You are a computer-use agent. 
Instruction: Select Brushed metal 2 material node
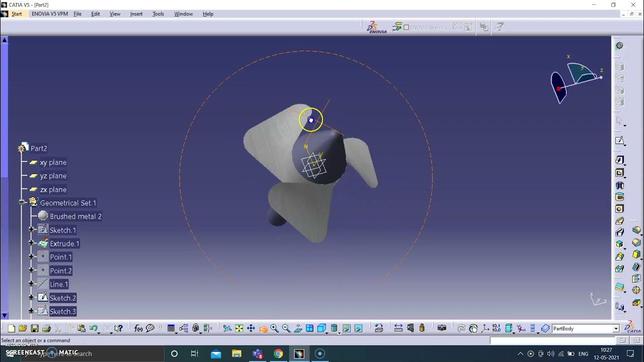point(75,216)
